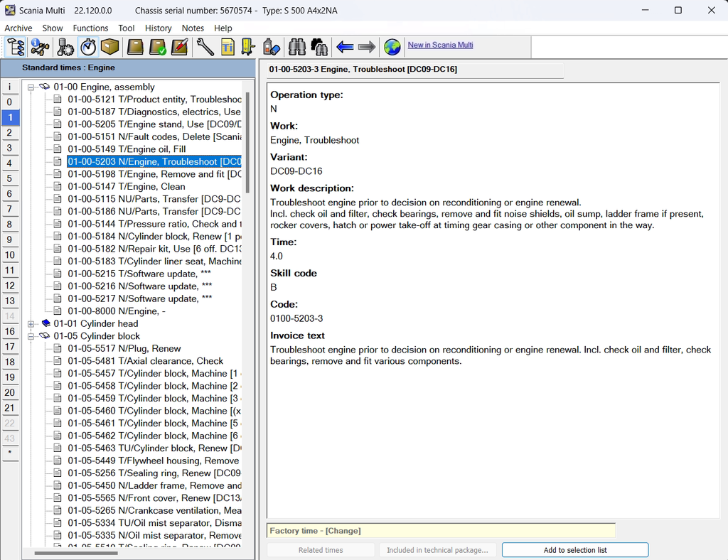Image resolution: width=728 pixels, height=560 pixels.
Task: Select main group tab 1
Action: (10, 117)
